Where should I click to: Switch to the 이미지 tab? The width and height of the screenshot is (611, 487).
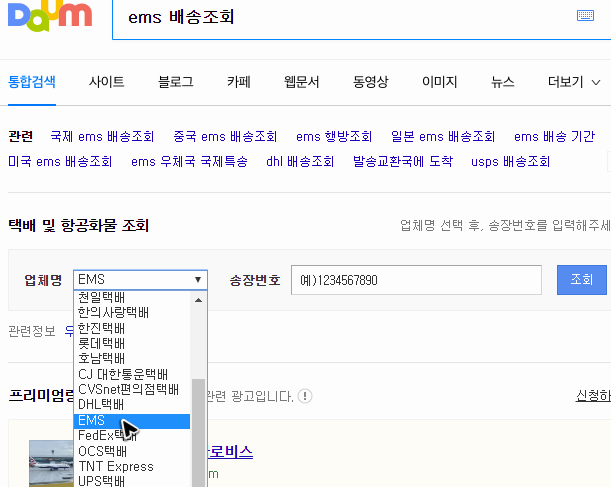click(440, 82)
